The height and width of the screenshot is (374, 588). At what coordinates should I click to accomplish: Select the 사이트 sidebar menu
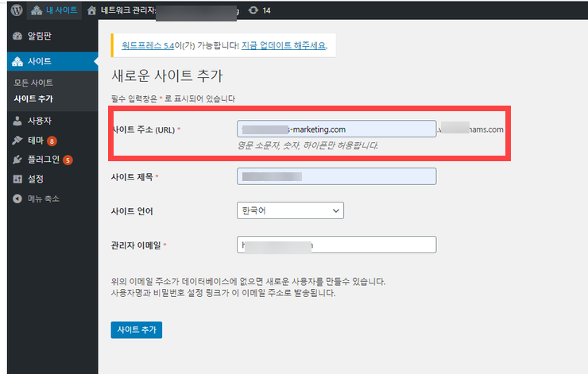[x=52, y=61]
